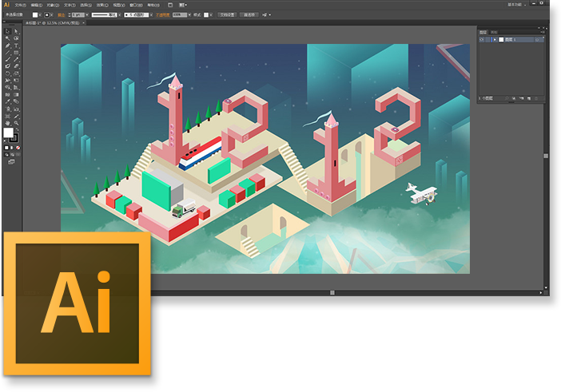Screen dimensions: 561x392
Task: Open the 对象 (Object) menu
Action: point(53,5)
